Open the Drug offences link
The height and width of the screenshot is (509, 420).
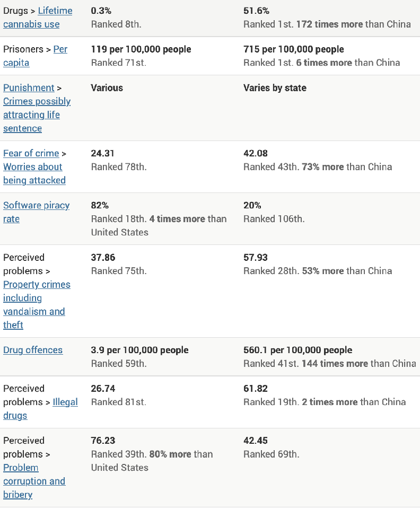pyautogui.click(x=33, y=350)
